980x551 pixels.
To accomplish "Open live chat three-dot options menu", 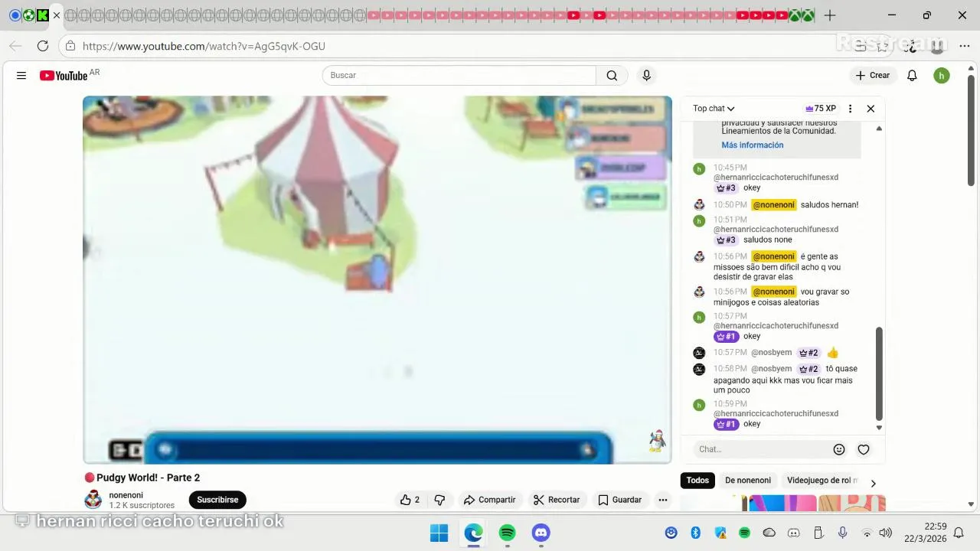I will pos(850,109).
